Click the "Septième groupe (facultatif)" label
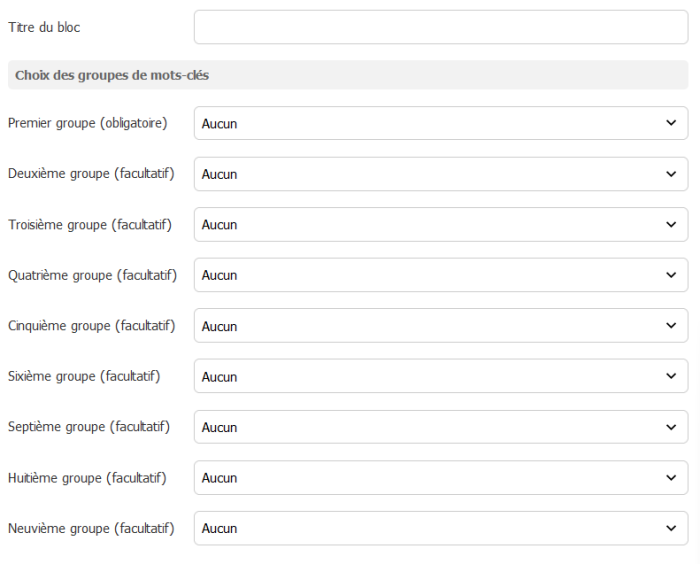The height and width of the screenshot is (564, 700). (89, 427)
